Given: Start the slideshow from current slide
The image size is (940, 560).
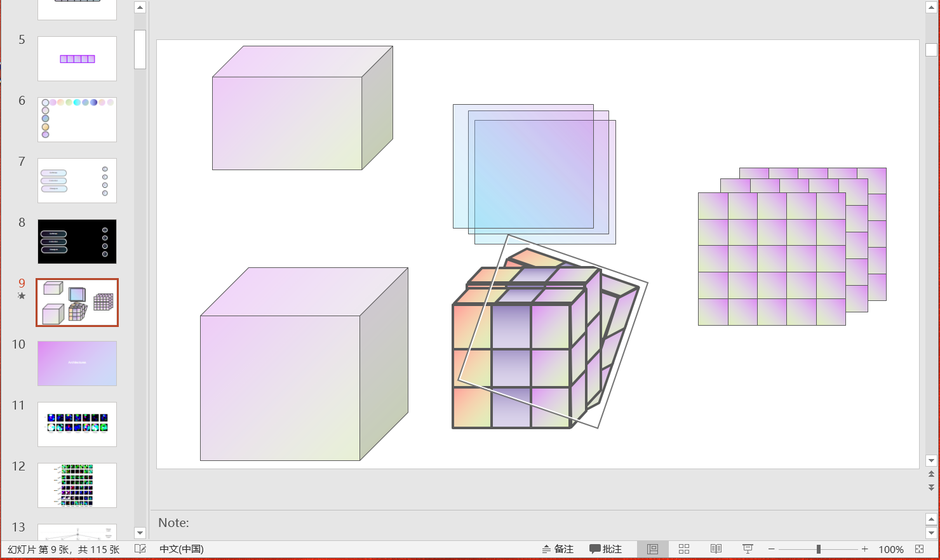Looking at the screenshot, I should tap(748, 549).
